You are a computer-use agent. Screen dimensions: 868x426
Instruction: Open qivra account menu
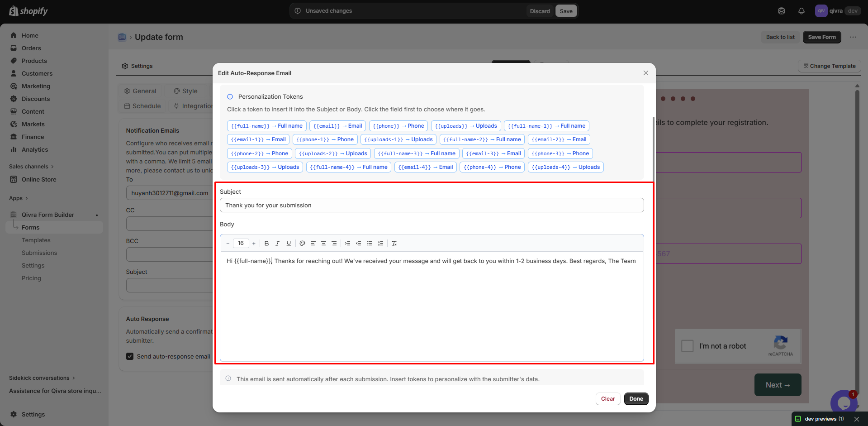click(837, 11)
